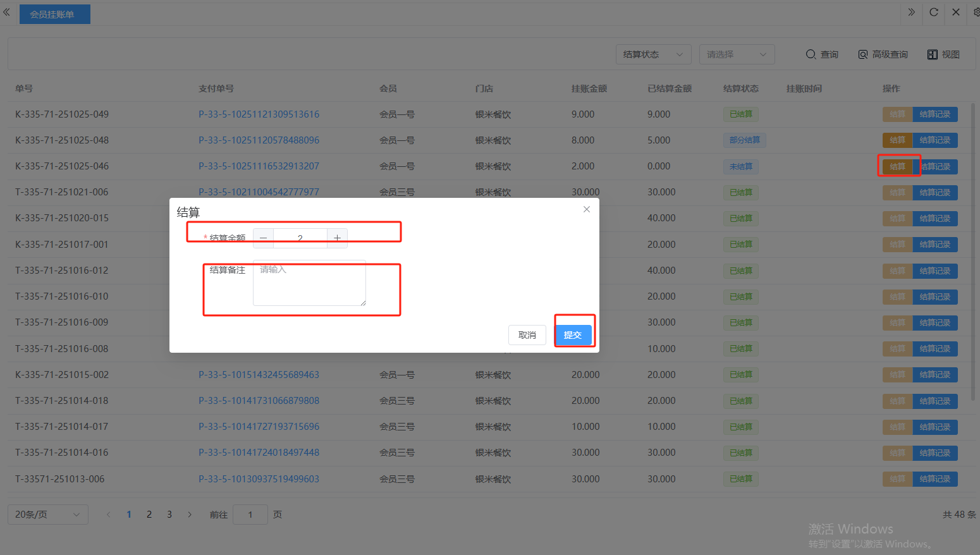
Task: Open 高级查询 advanced search
Action: click(883, 54)
